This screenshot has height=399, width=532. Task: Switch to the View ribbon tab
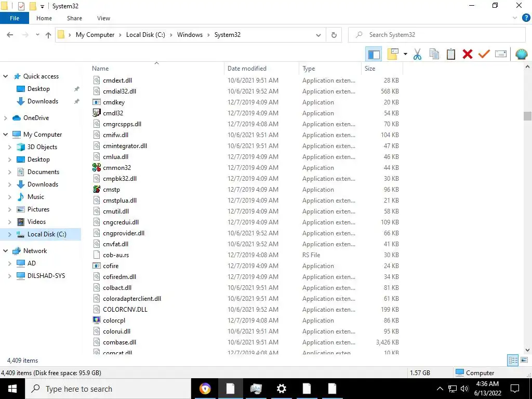coord(103,18)
